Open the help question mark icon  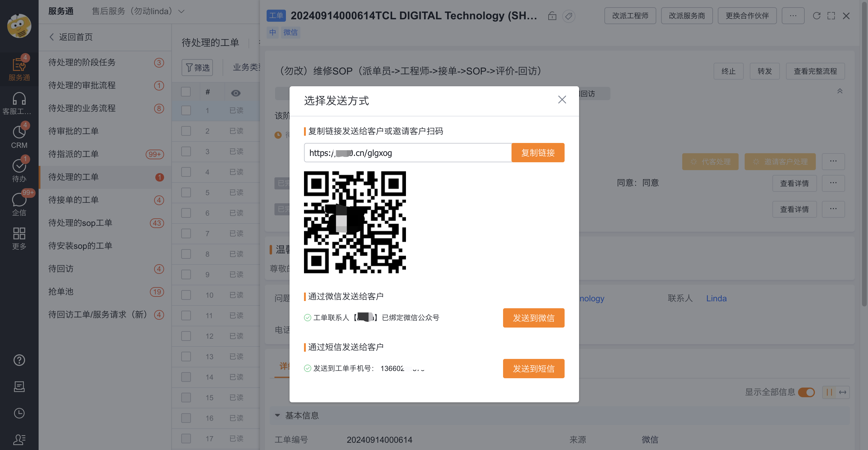[x=19, y=360]
